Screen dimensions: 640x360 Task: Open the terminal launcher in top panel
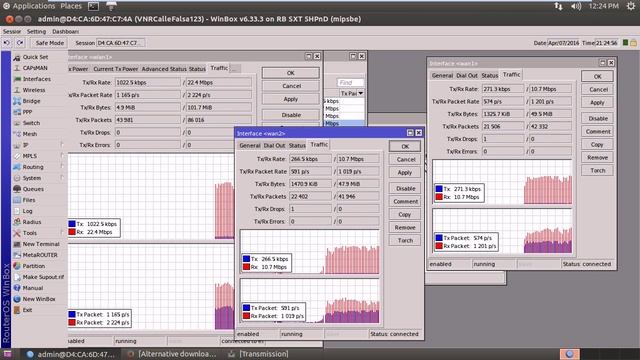pos(93,6)
